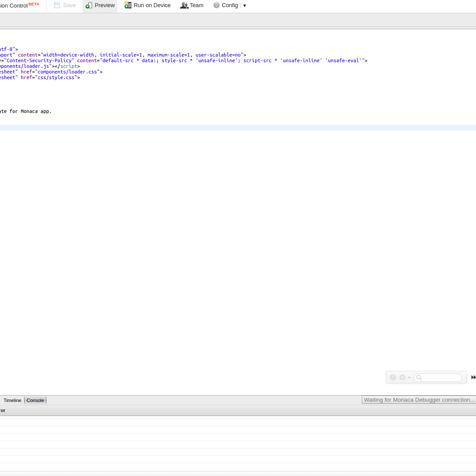The image size is (476, 476).
Task: Open Preview from the toolbar
Action: pyautogui.click(x=100, y=6)
